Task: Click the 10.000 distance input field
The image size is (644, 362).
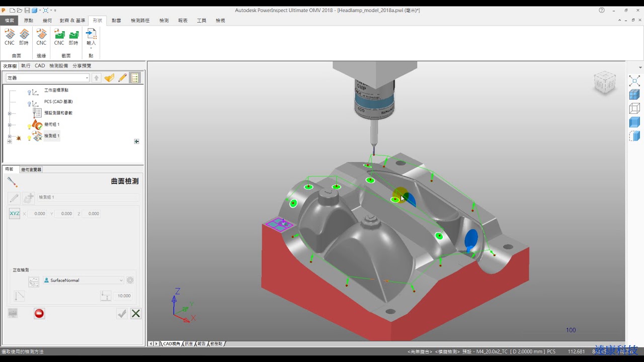Action: tap(123, 296)
